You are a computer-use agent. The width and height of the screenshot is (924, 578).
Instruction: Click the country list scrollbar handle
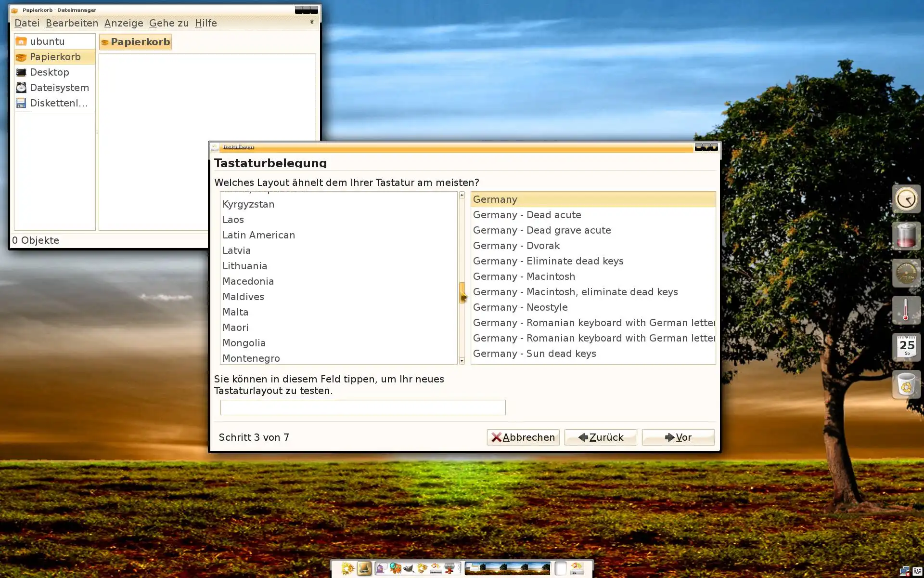click(x=462, y=292)
